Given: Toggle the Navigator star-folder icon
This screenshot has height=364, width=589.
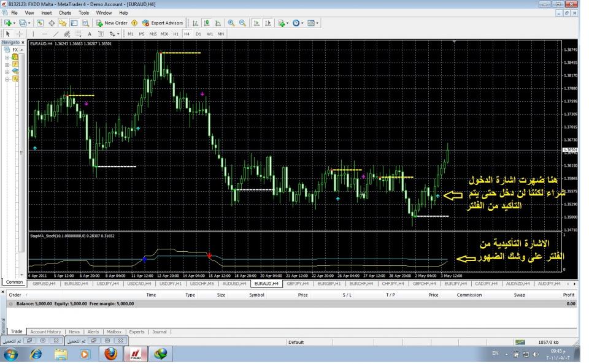Looking at the screenshot, I should point(63,23).
